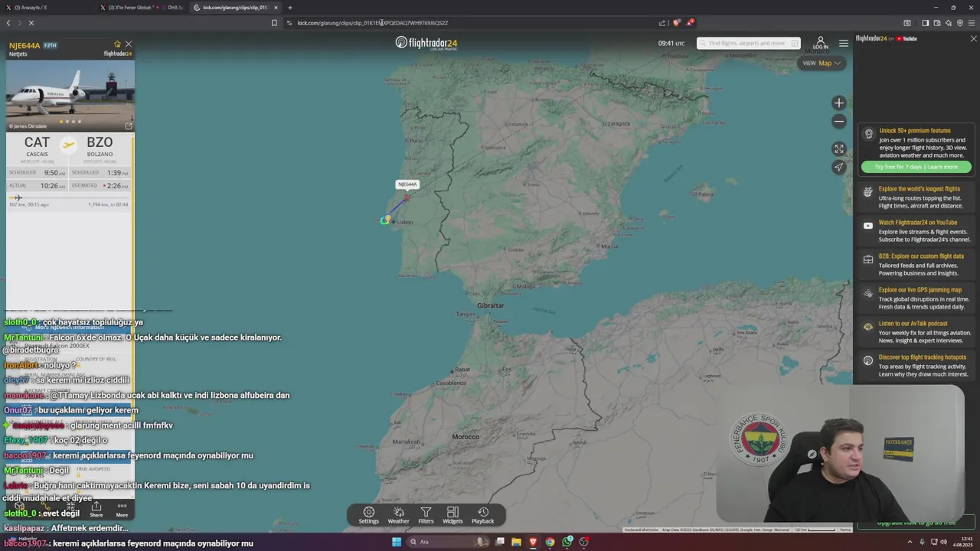Toggle fullscreen map view

pyautogui.click(x=839, y=148)
